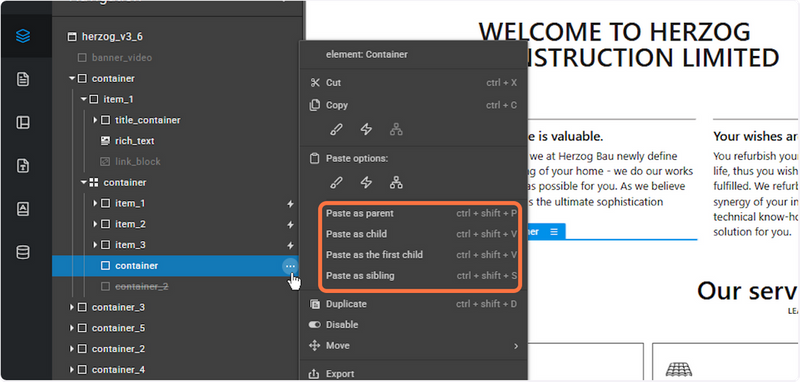Copy styles brush icon under Copy
The image size is (800, 382).
(x=336, y=130)
